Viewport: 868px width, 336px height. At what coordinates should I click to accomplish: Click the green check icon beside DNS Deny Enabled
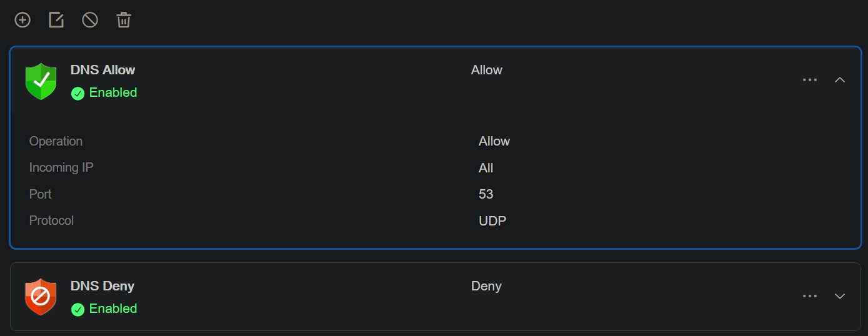point(77,309)
